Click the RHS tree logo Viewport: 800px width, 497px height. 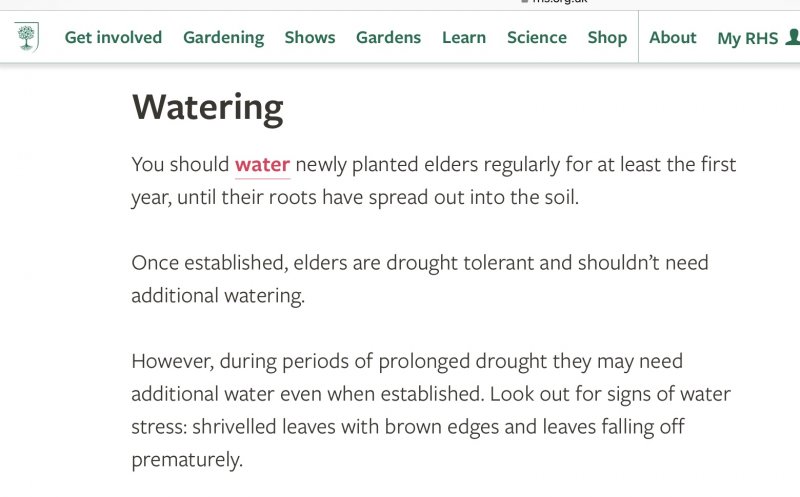point(27,38)
